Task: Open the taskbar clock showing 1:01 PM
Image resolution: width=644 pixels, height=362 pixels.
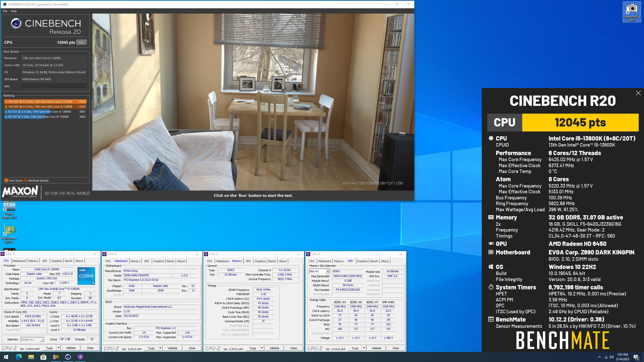Action: [x=622, y=357]
